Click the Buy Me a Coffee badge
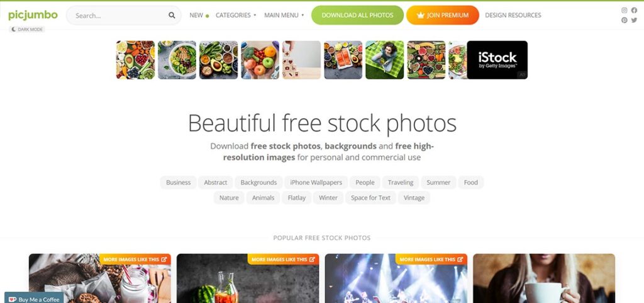This screenshot has height=303, width=644. coord(34,299)
